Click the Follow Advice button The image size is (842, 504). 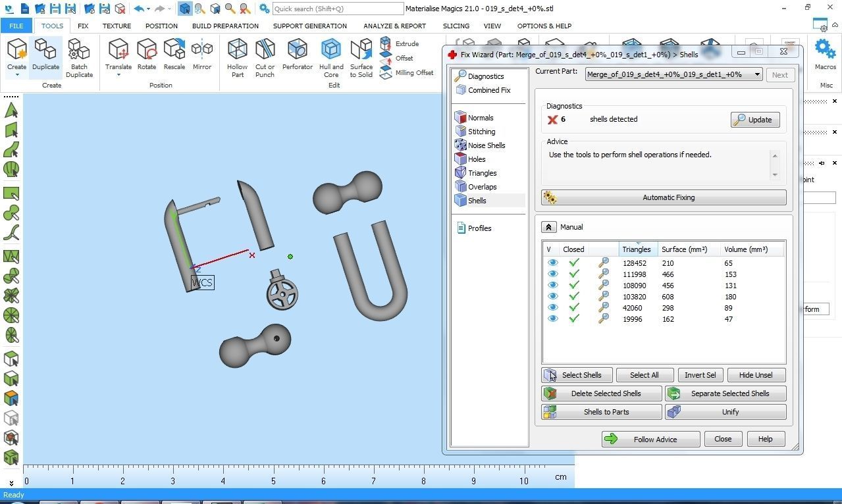(650, 440)
